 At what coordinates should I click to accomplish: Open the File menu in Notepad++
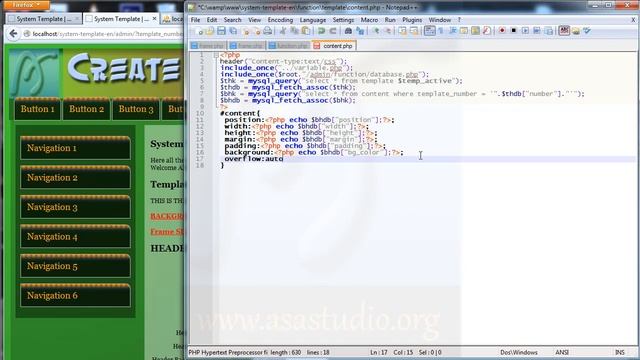(x=196, y=20)
